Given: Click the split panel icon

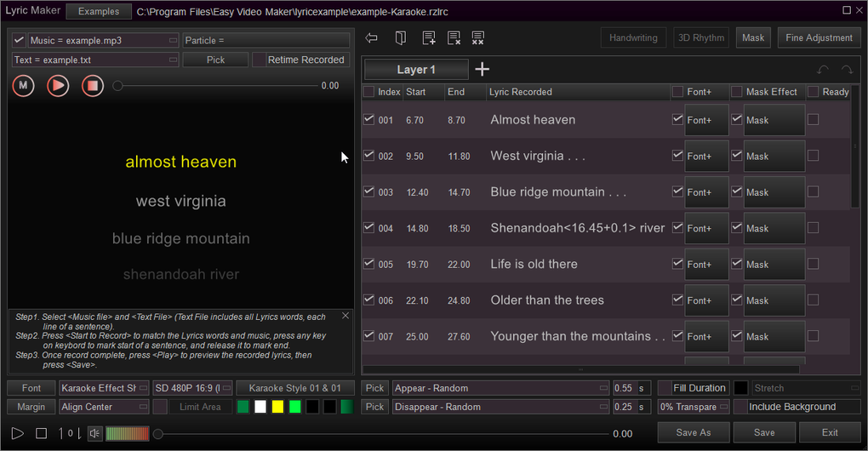Looking at the screenshot, I should [400, 37].
